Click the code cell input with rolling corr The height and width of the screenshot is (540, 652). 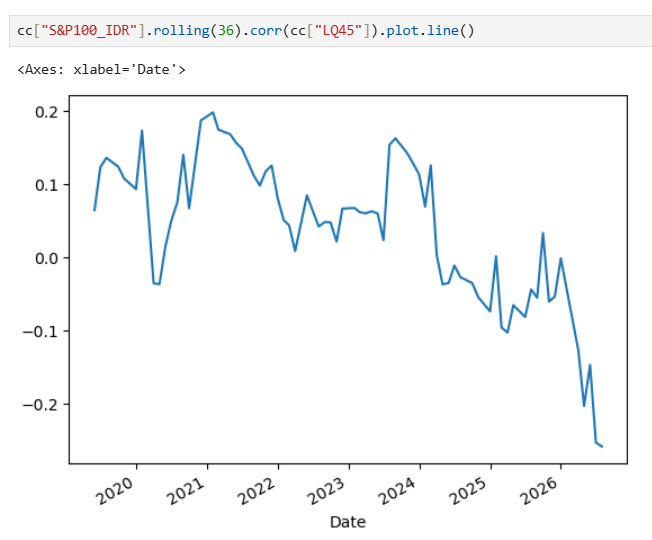[331, 31]
